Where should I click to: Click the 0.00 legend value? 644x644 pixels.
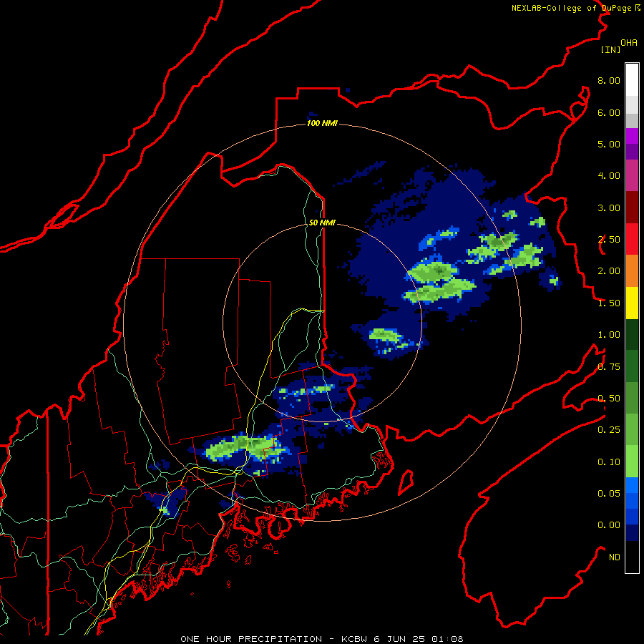click(x=609, y=525)
